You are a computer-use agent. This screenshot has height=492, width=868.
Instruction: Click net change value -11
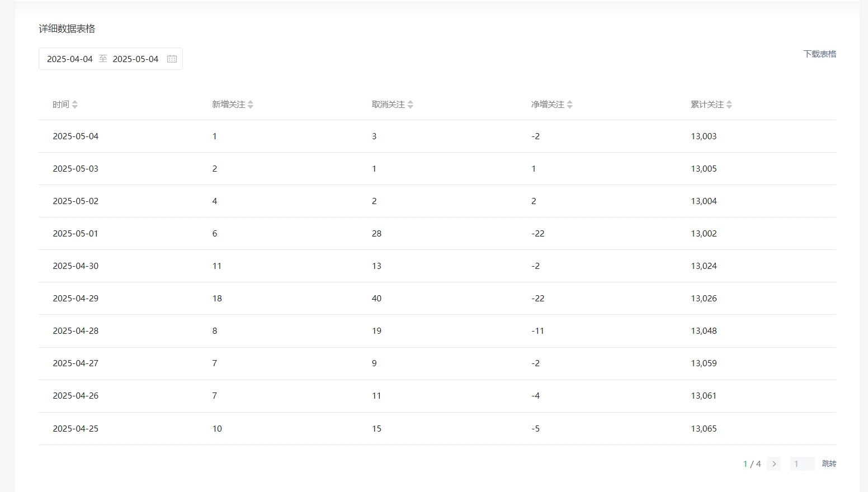pos(537,331)
